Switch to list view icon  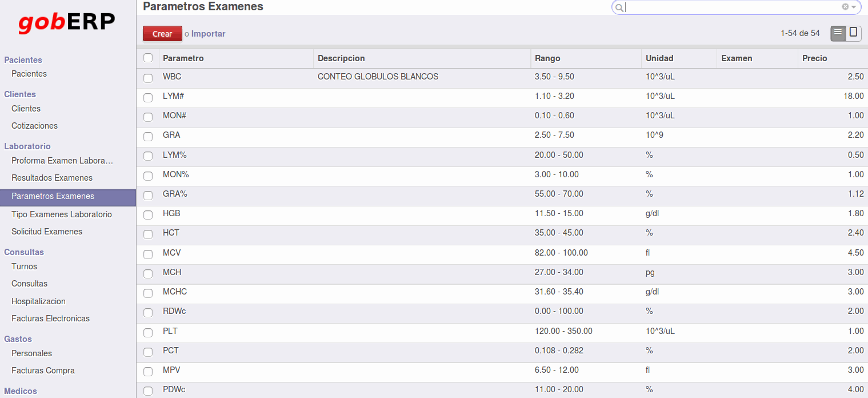click(x=838, y=33)
